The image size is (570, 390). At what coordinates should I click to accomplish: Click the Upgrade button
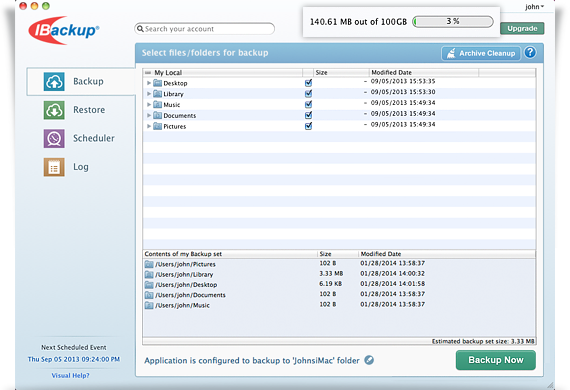tap(522, 28)
